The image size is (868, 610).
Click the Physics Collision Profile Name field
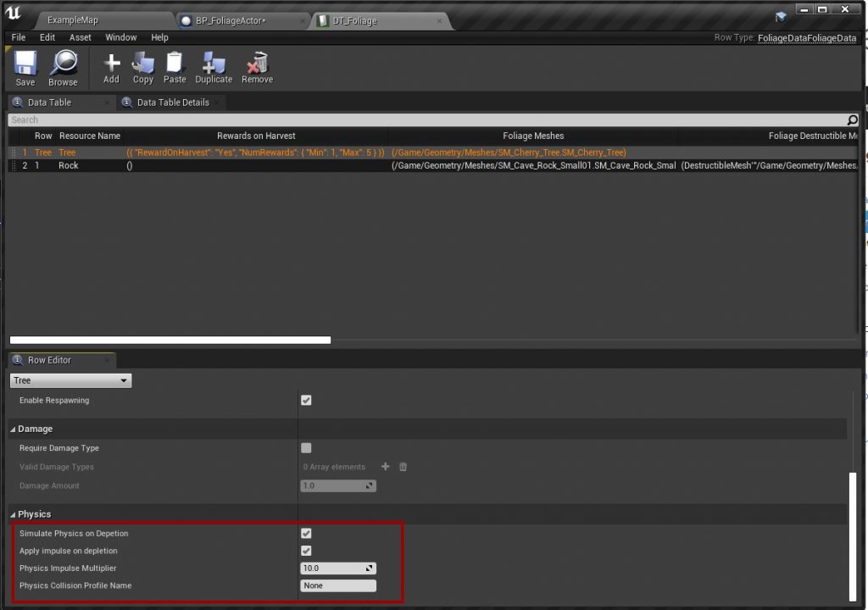[338, 585]
